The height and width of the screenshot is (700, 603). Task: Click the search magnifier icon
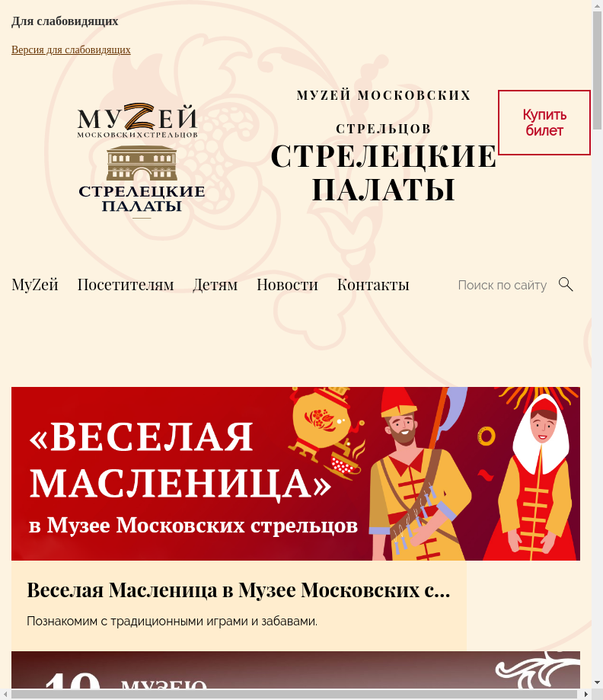(566, 284)
